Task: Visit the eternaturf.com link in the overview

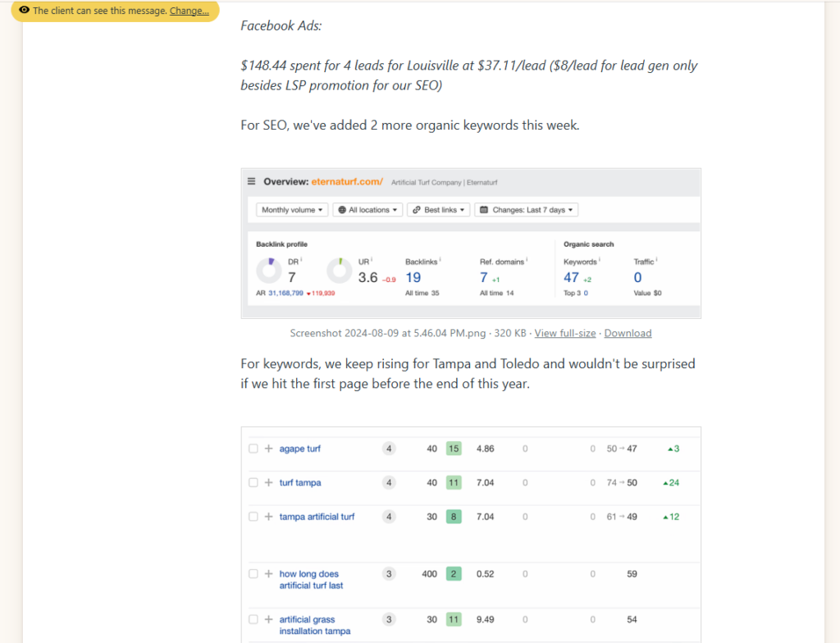Action: [x=344, y=181]
